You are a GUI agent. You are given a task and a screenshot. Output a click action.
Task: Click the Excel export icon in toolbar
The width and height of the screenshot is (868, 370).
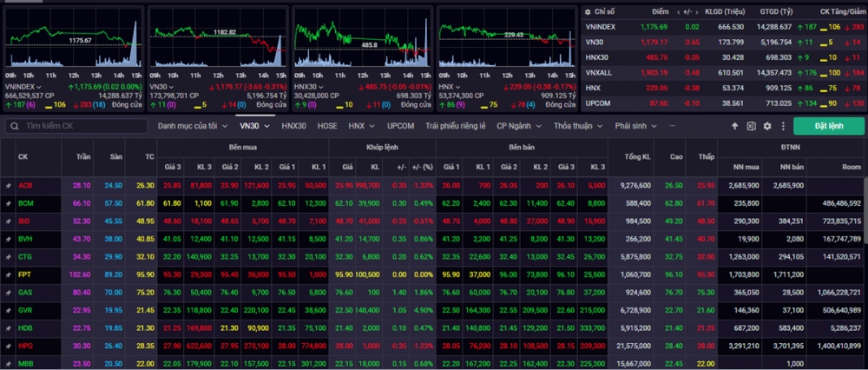click(752, 126)
